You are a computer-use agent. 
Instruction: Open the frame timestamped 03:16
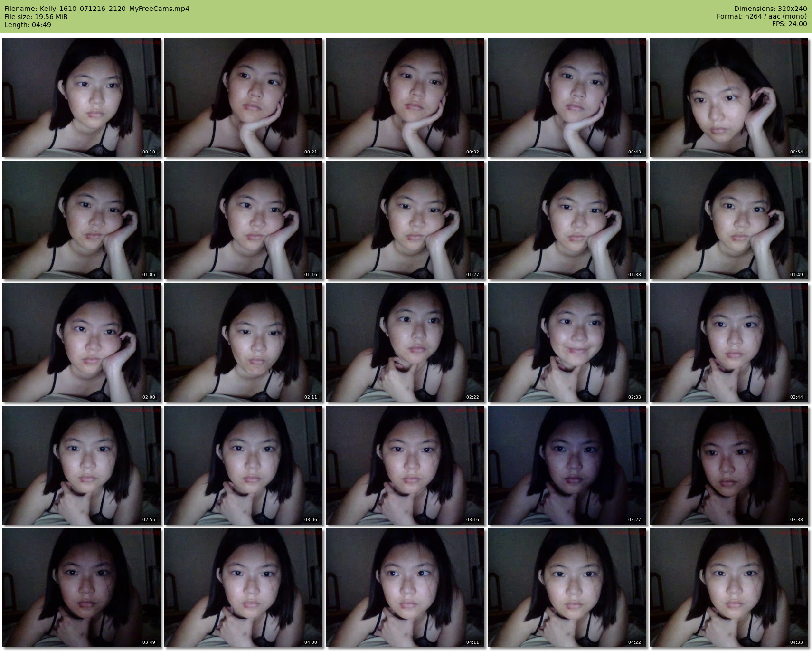406,465
